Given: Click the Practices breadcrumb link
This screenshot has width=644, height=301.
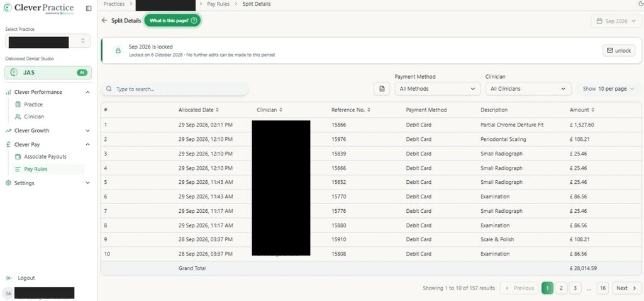Looking at the screenshot, I should click(x=114, y=4).
